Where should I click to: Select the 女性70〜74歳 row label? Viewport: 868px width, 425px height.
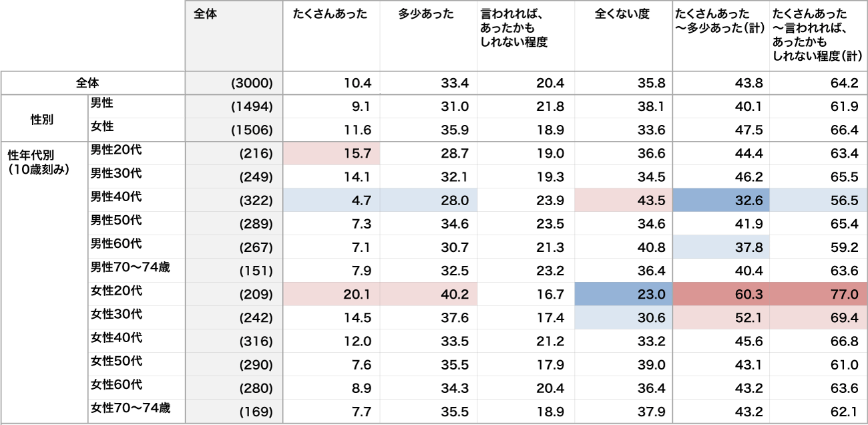[x=130, y=408]
